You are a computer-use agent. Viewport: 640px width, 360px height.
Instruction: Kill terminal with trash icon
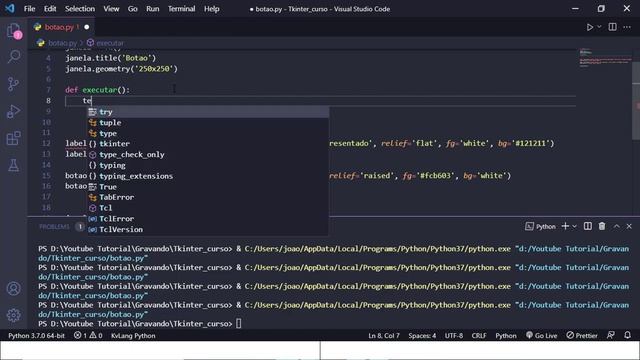click(602, 226)
